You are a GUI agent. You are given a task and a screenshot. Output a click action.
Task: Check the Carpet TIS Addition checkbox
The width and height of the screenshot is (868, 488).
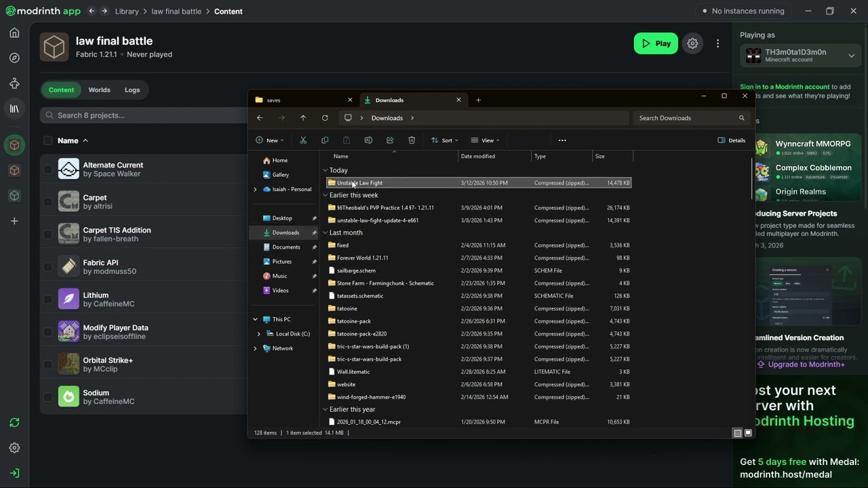[x=47, y=235]
